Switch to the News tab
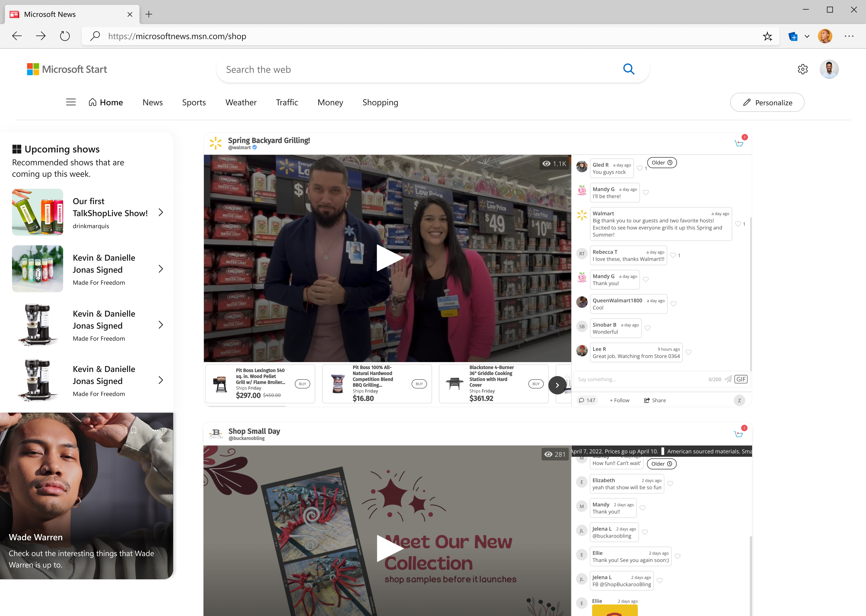The height and width of the screenshot is (616, 866). pos(152,102)
